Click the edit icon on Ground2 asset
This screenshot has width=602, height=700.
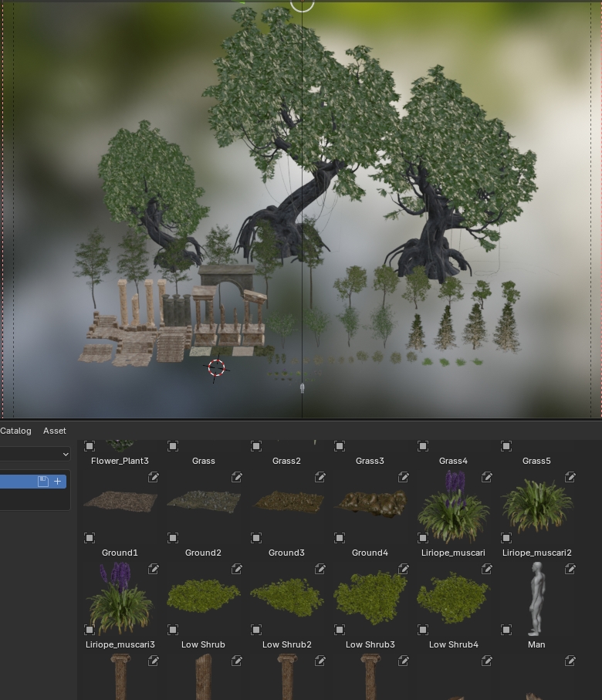click(237, 477)
